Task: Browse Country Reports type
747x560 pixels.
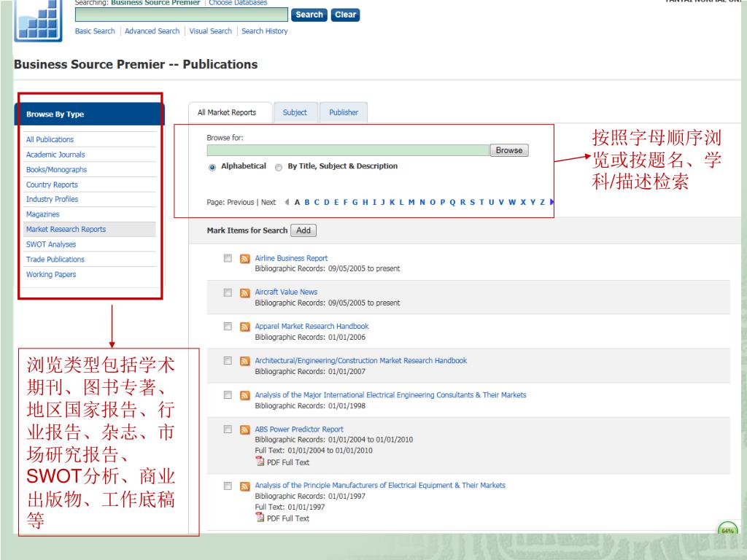Action: [x=52, y=184]
